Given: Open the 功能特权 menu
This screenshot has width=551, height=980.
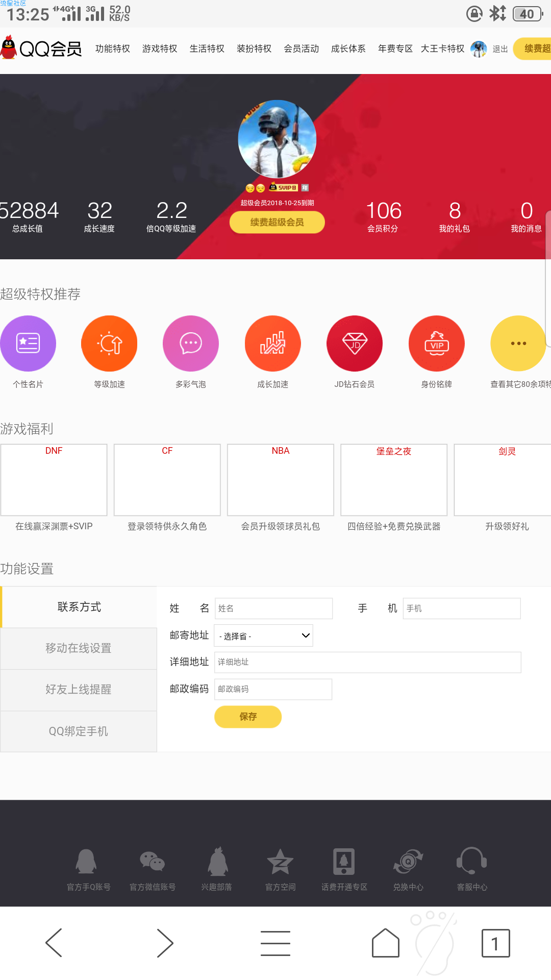Looking at the screenshot, I should coord(113,48).
